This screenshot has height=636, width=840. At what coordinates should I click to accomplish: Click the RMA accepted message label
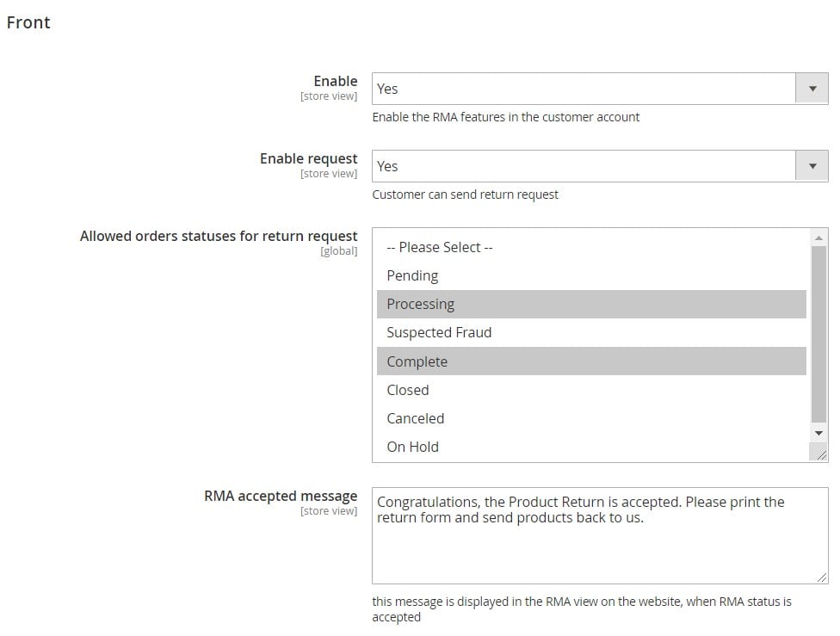coord(281,497)
